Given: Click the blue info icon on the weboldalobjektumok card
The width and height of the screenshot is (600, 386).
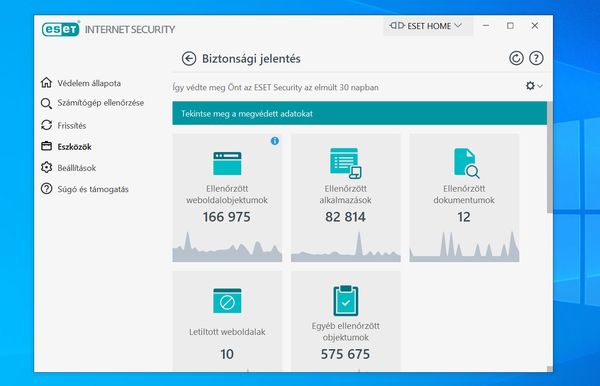Looking at the screenshot, I should click(x=275, y=141).
